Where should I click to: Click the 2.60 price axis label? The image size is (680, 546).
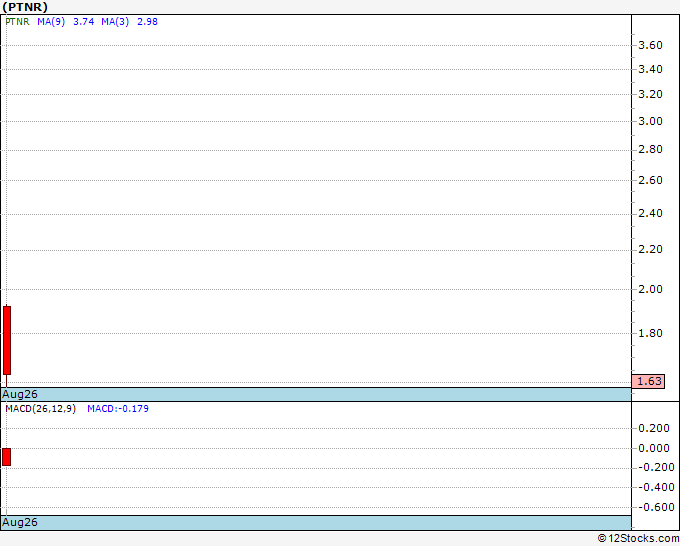coord(651,180)
